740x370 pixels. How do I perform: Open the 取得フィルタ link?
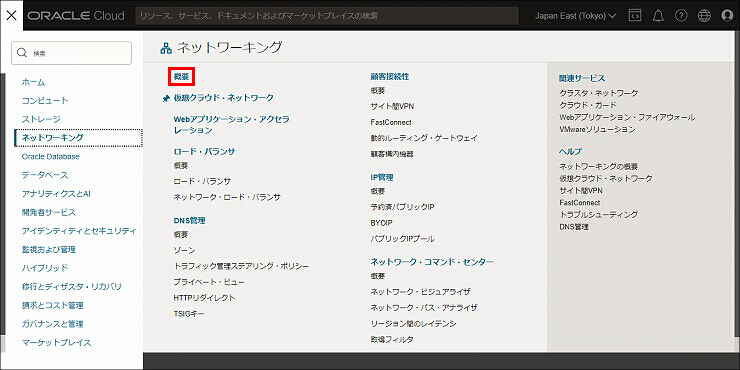[x=392, y=339]
